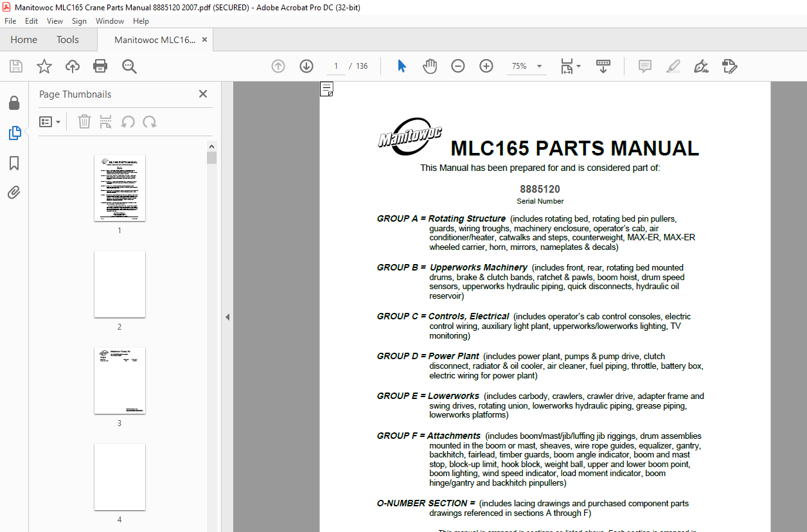This screenshot has height=532, width=807.
Task: Collapse the navigation pane with arrow
Action: [227, 317]
